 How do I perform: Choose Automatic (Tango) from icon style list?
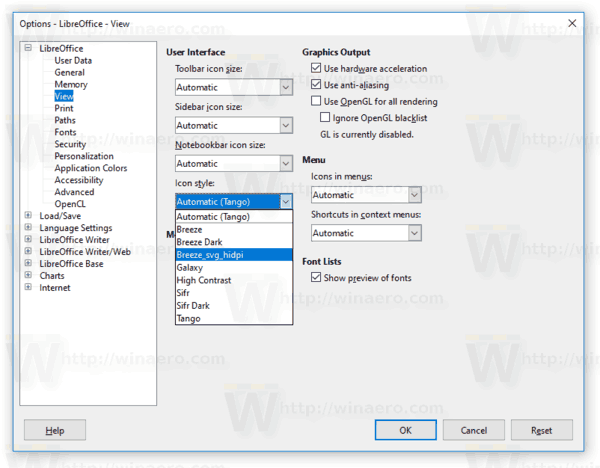(234, 217)
